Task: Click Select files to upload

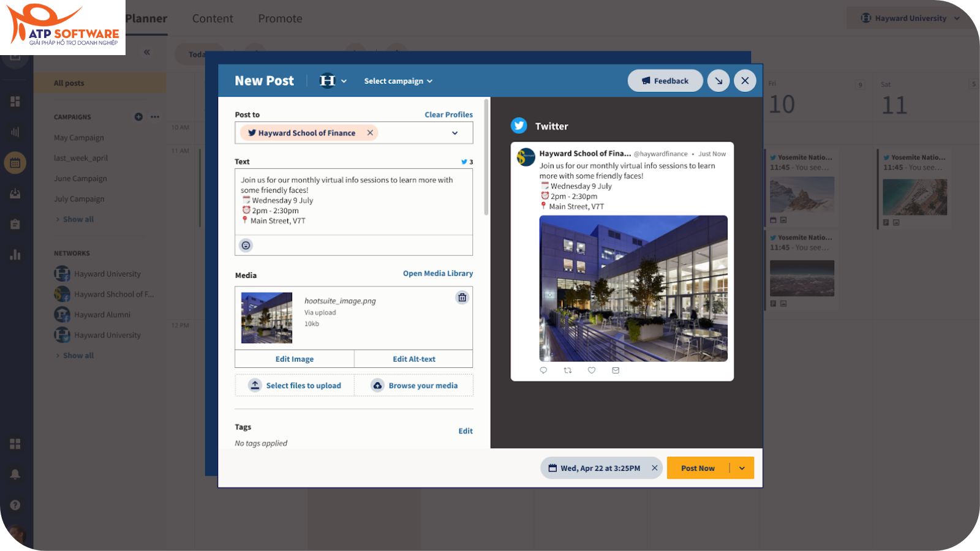Action: pyautogui.click(x=295, y=386)
